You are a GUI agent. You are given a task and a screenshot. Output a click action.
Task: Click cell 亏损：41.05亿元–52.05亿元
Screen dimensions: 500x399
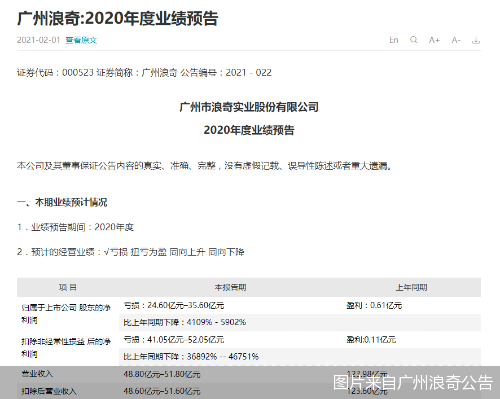(x=174, y=340)
